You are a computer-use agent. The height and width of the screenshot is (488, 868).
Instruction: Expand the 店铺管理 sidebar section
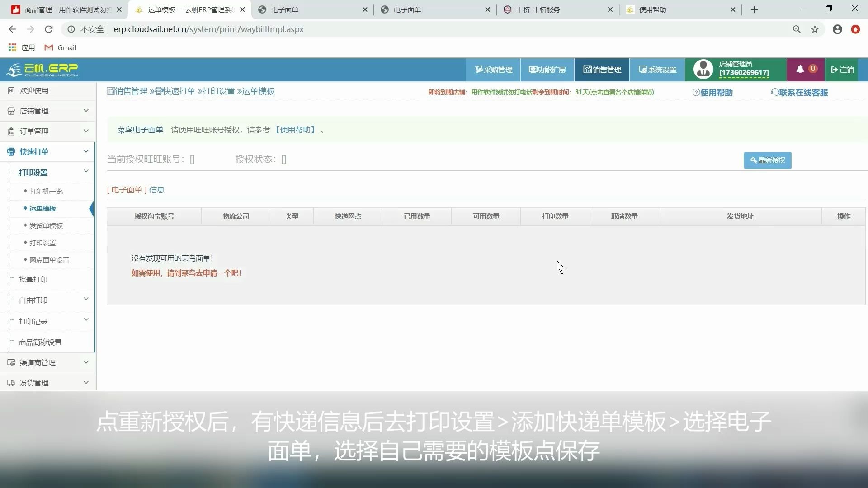click(48, 111)
